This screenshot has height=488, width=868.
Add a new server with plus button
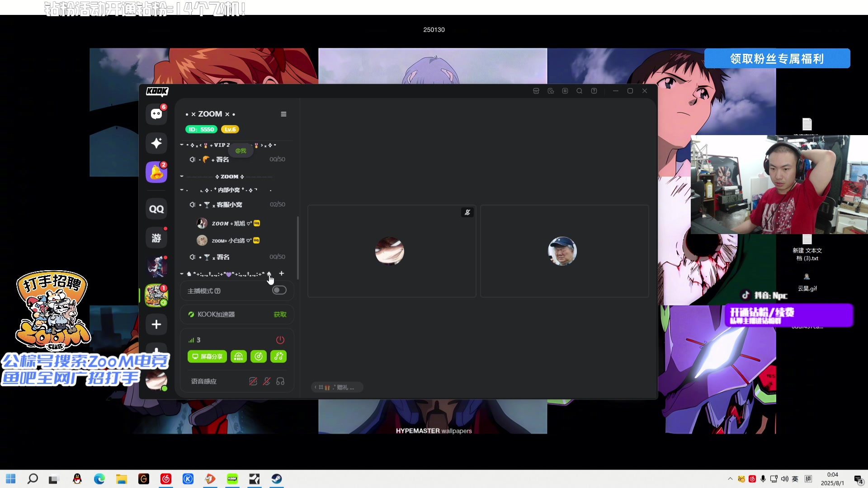[156, 324]
